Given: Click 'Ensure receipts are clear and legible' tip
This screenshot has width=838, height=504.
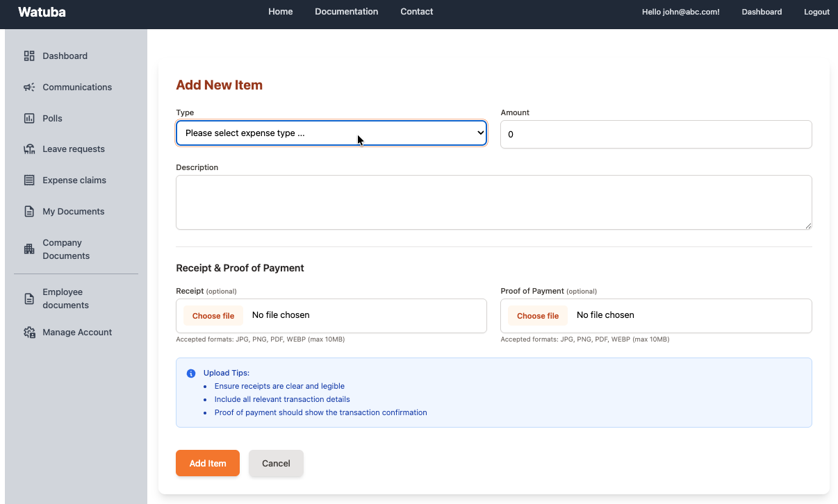Looking at the screenshot, I should [x=279, y=386].
